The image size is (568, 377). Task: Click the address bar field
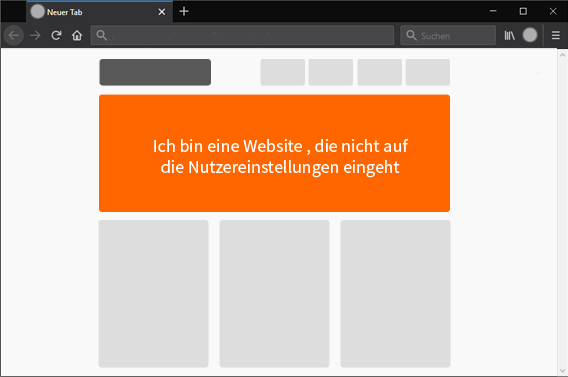242,35
